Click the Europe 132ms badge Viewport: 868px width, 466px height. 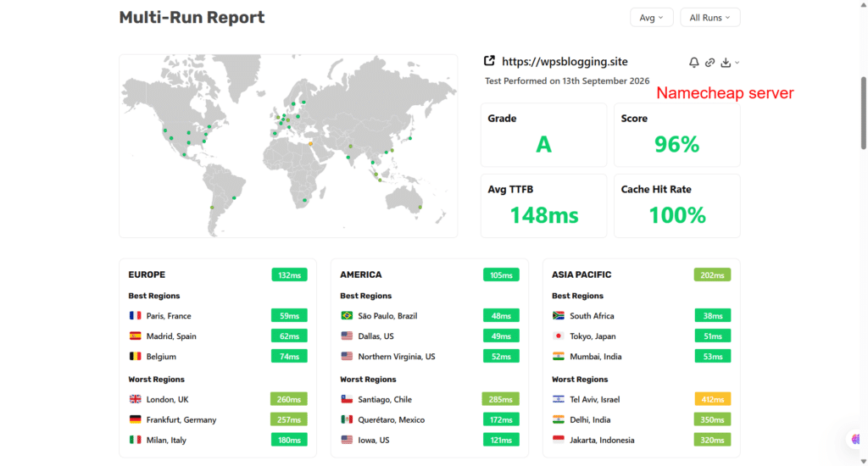click(290, 275)
